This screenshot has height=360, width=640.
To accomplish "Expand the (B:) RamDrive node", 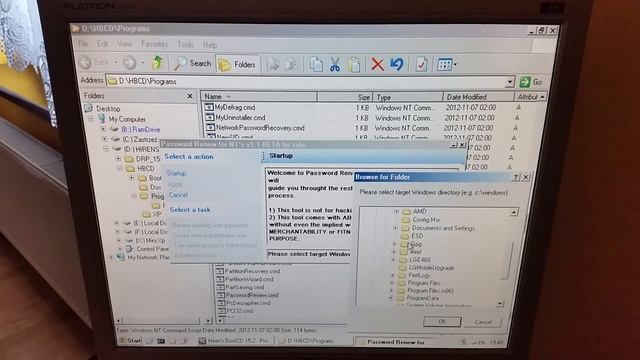I will pyautogui.click(x=103, y=129).
